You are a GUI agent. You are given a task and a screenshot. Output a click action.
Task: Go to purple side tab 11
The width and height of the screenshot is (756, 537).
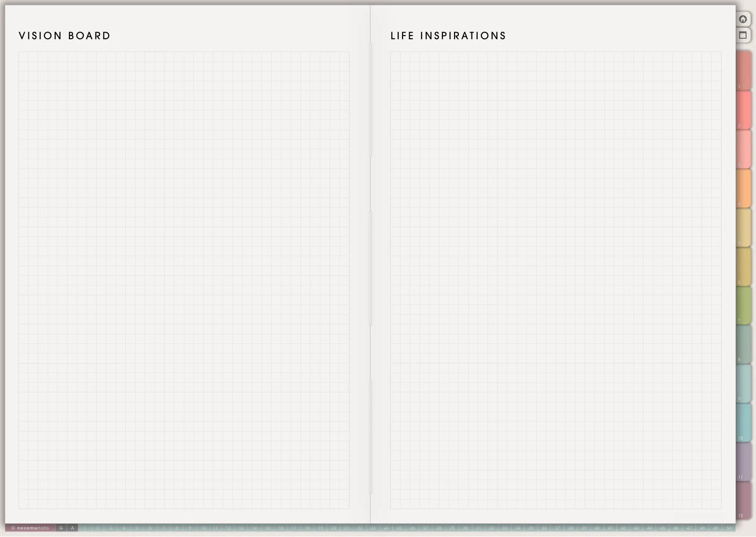(743, 462)
